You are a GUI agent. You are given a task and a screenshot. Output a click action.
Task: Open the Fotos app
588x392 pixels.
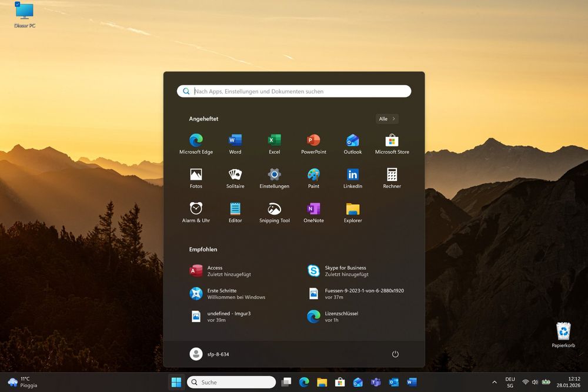click(x=196, y=175)
